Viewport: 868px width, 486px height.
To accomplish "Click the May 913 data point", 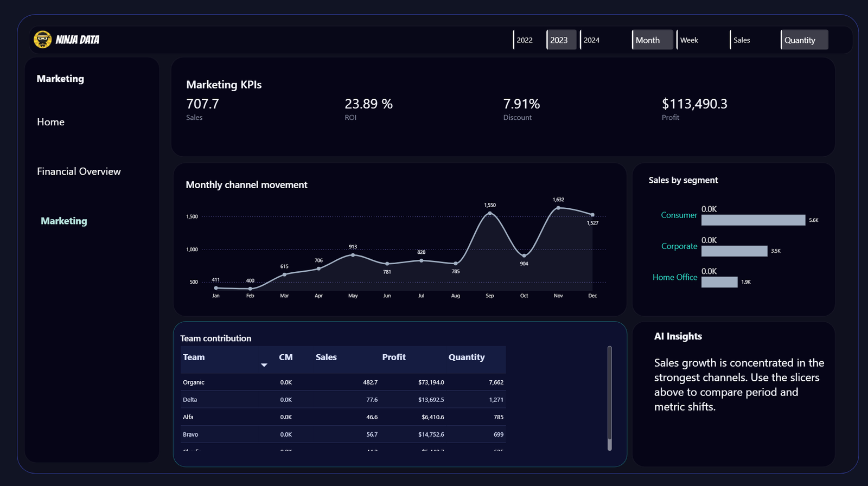I will [353, 255].
